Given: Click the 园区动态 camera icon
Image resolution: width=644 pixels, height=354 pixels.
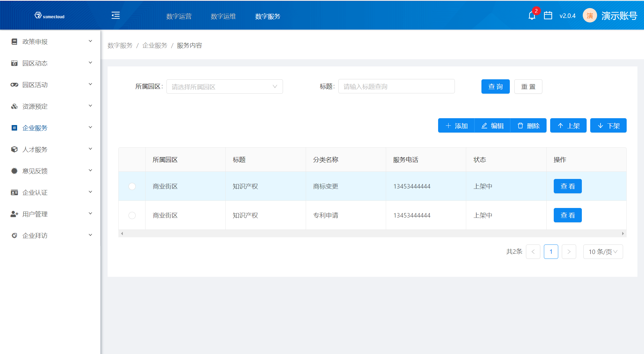Looking at the screenshot, I should click(14, 63).
